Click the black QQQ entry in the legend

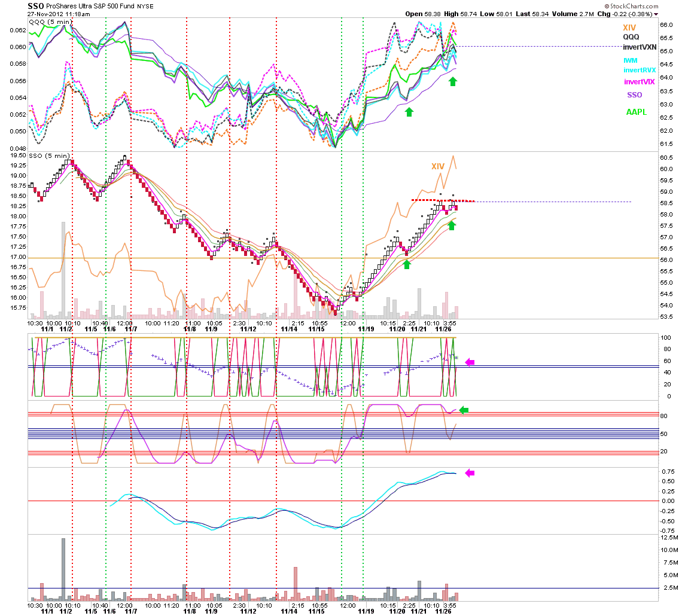coord(631,37)
